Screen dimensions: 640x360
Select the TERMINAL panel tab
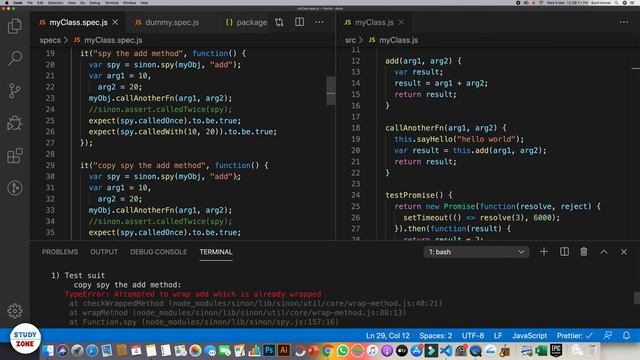point(216,252)
